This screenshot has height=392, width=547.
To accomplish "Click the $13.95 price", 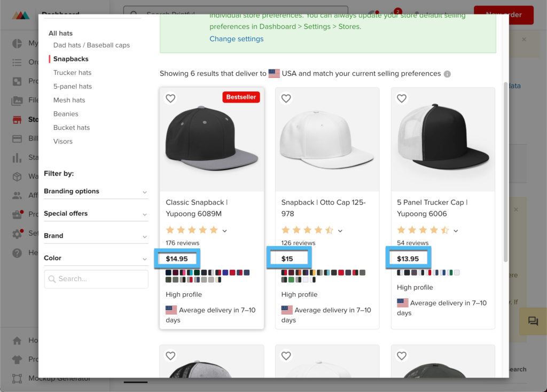I will (408, 259).
